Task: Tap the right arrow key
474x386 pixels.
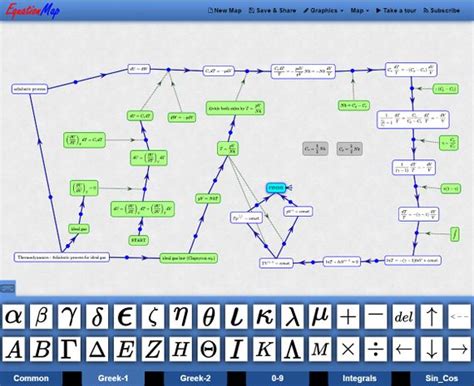Action: coord(459,349)
